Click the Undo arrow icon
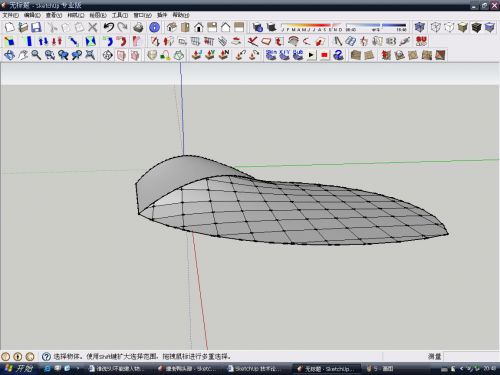The height and width of the screenshot is (375, 500). (109, 27)
